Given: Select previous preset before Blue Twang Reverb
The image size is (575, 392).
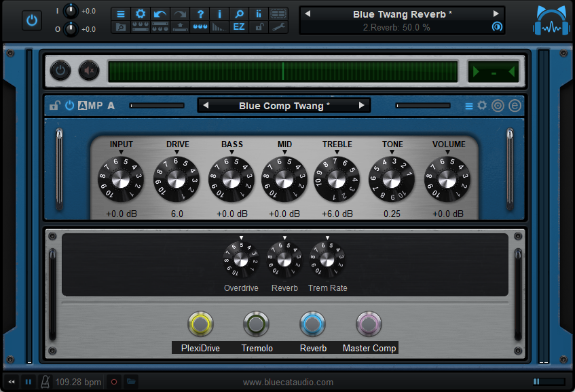Looking at the screenshot, I should [x=308, y=14].
